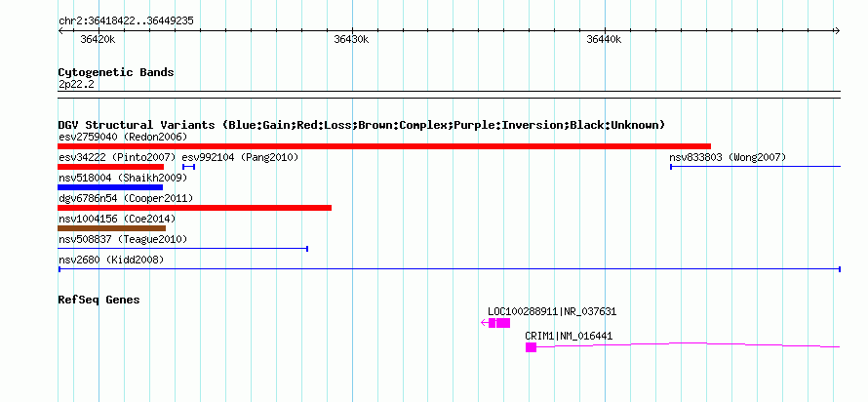Open the esv34222 (Pinto2007) label

coord(117,157)
